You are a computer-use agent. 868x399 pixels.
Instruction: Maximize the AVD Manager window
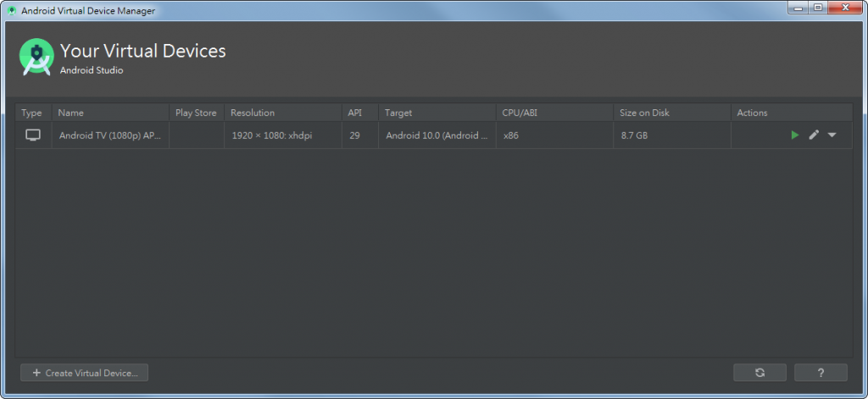click(818, 8)
